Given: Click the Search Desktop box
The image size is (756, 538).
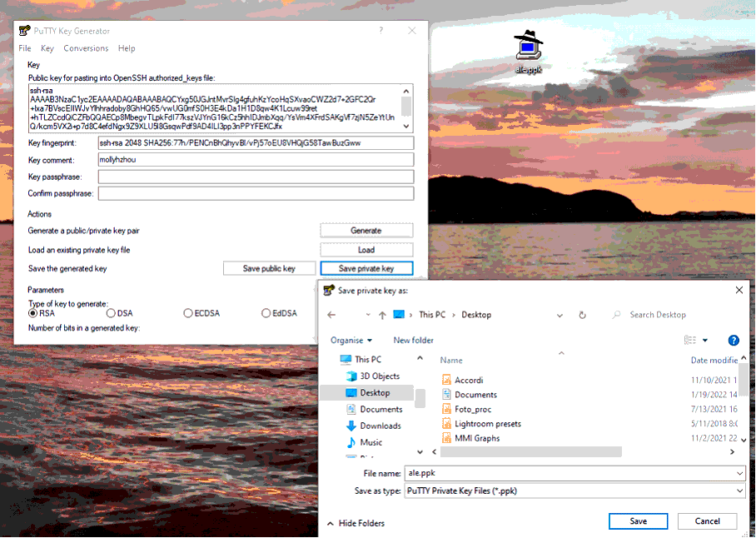Looking at the screenshot, I should coord(677,315).
